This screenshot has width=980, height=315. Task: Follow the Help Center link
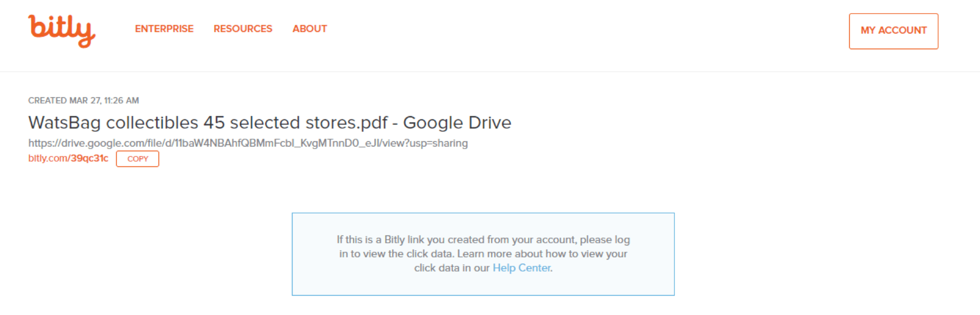(x=521, y=268)
